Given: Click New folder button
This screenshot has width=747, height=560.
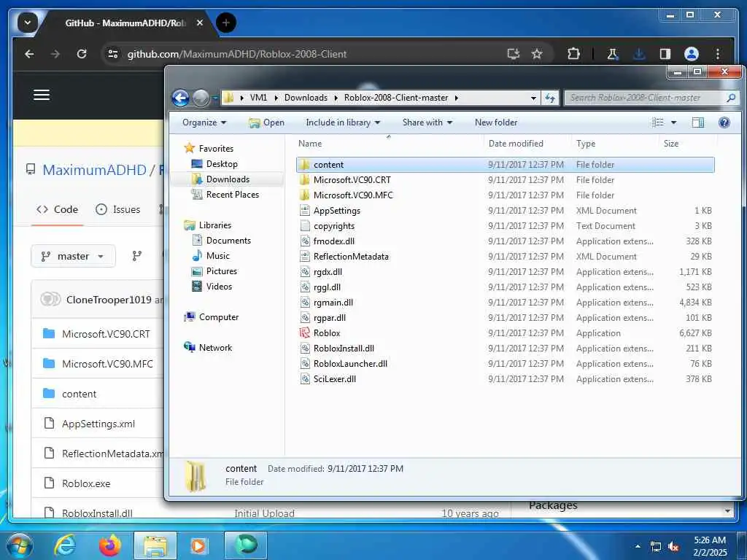Looking at the screenshot, I should point(496,122).
